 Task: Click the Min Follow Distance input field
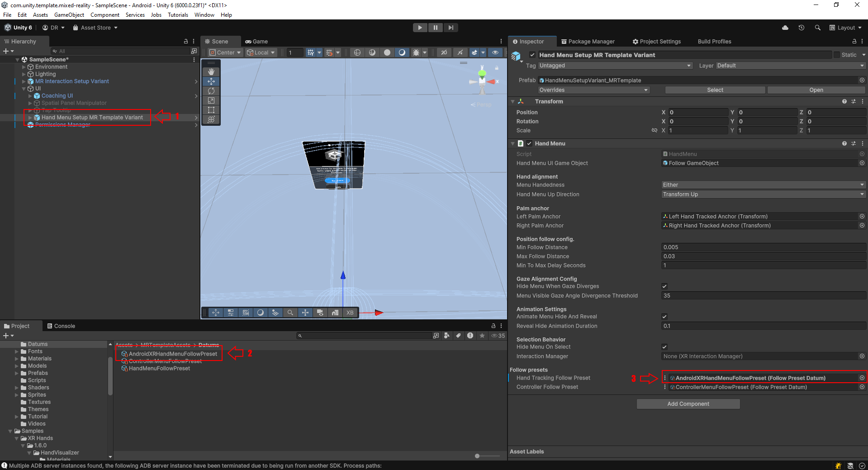(763, 247)
